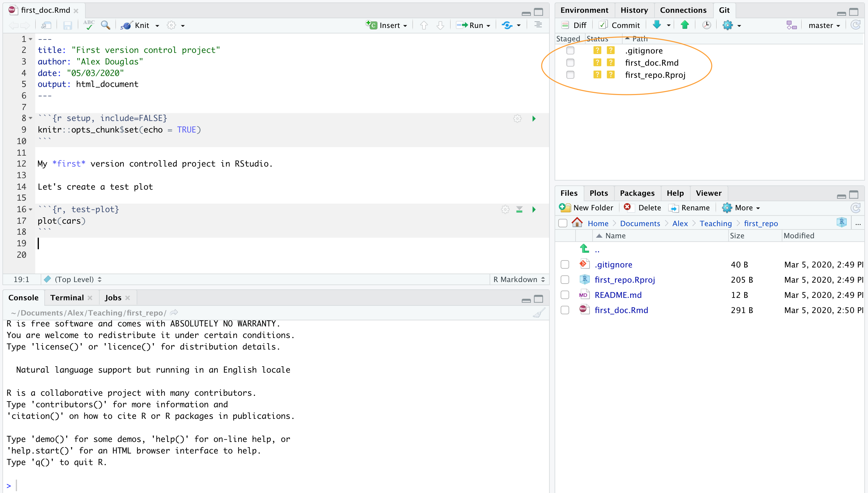This screenshot has width=868, height=493.
Task: Click the Teaching breadcrumb folder
Action: click(x=716, y=223)
